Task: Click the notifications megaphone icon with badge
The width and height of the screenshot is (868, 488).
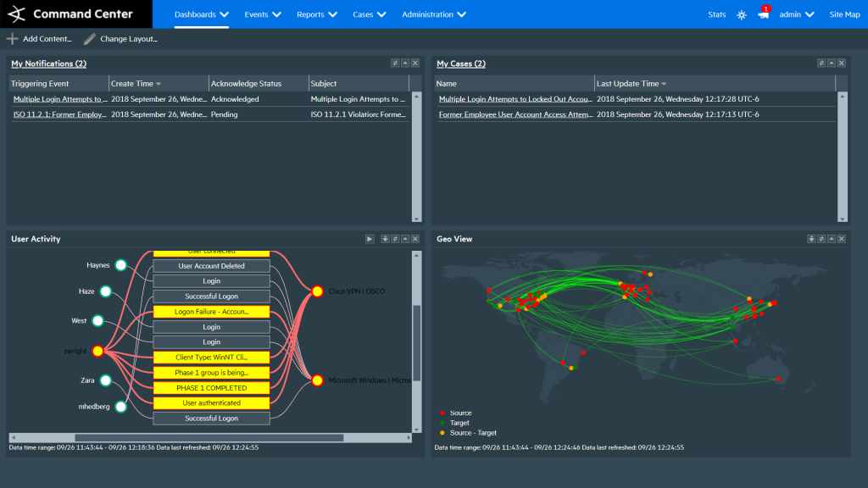Action: click(764, 14)
